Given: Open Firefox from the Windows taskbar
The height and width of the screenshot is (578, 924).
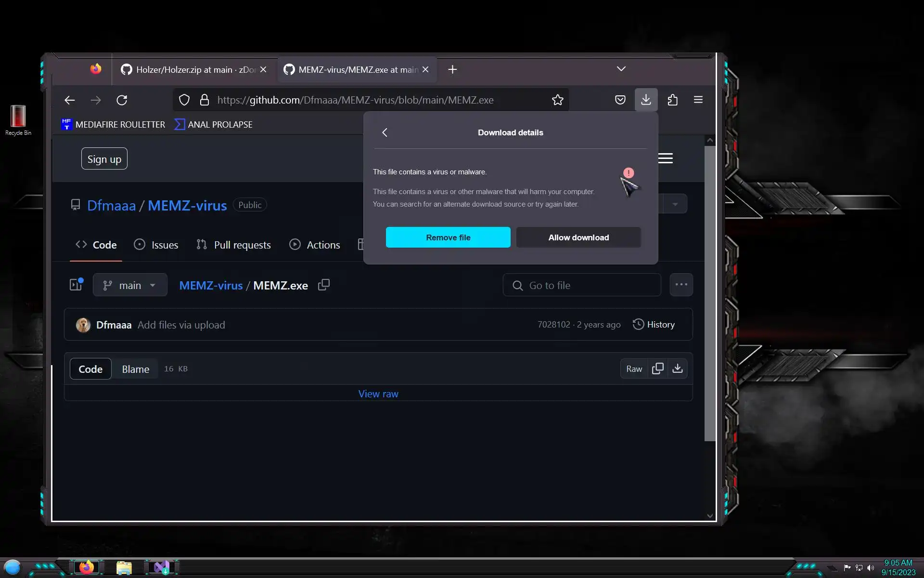Looking at the screenshot, I should pyautogui.click(x=87, y=567).
